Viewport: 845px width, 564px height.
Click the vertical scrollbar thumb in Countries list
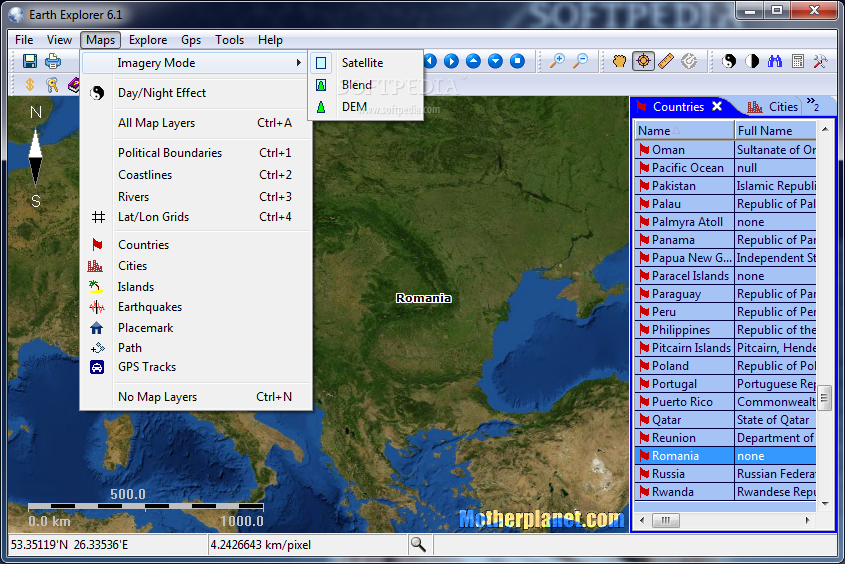coord(824,398)
